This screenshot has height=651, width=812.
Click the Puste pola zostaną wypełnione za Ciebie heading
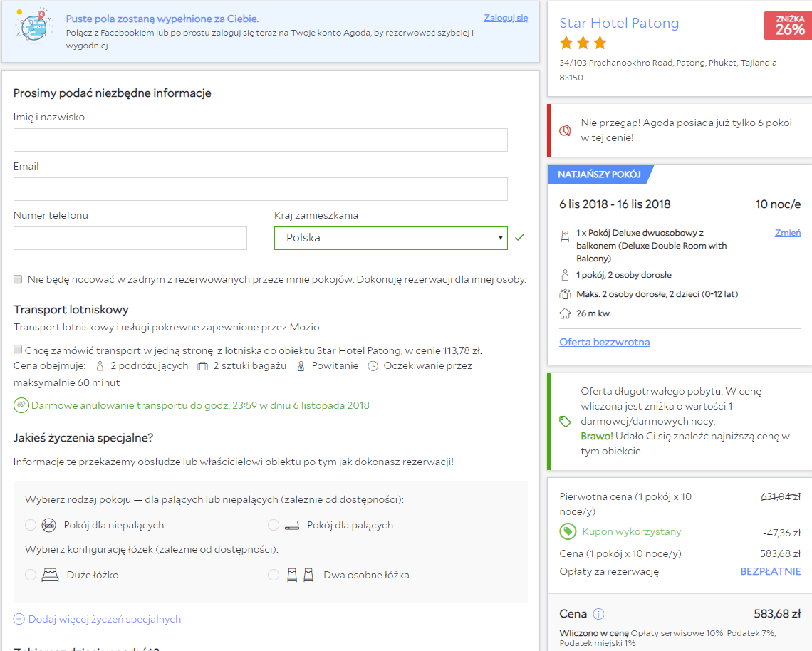click(162, 19)
